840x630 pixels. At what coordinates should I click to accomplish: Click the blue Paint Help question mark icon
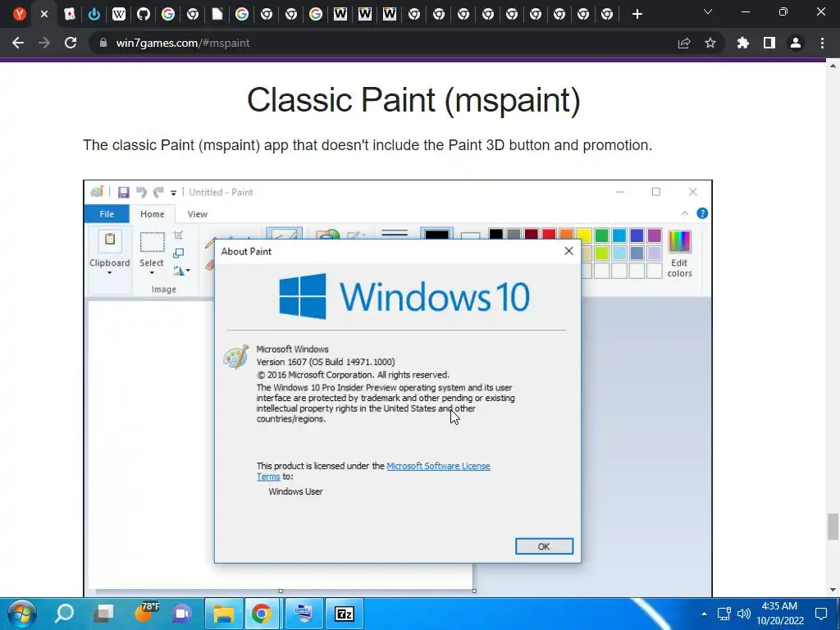click(702, 213)
